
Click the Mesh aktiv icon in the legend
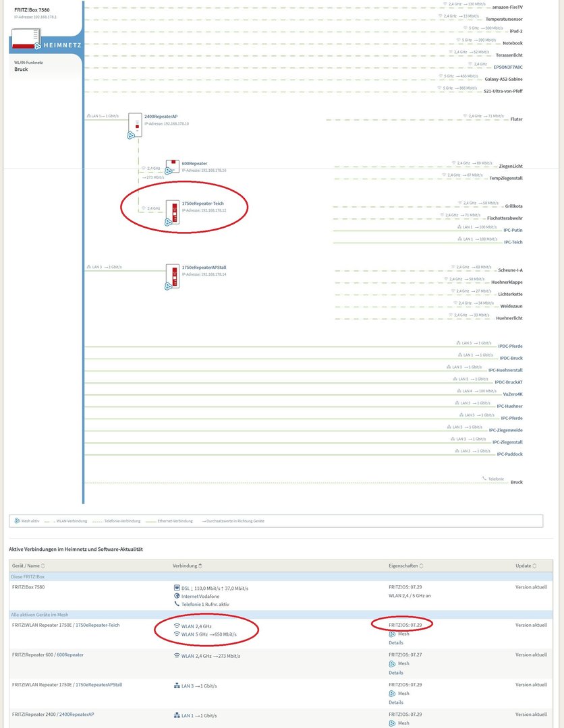[x=17, y=521]
